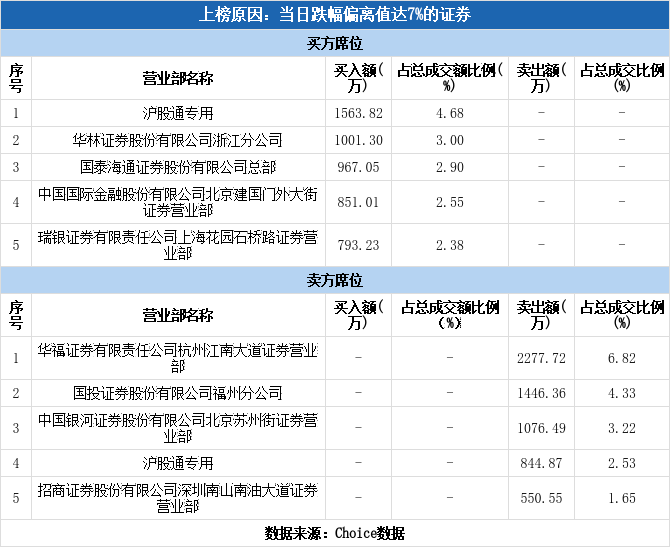Select 国泰海通证券股份有限公司总部 cell
This screenshot has height=547, width=670.
pyautogui.click(x=178, y=167)
